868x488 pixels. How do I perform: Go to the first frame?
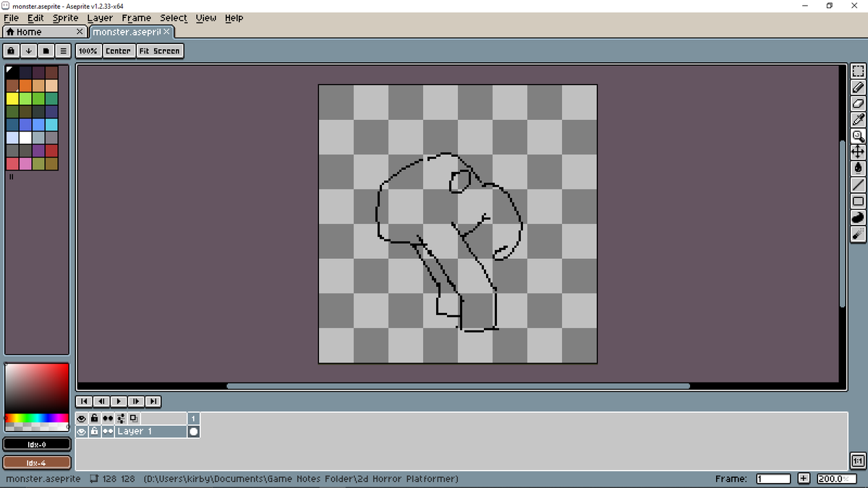click(x=84, y=401)
